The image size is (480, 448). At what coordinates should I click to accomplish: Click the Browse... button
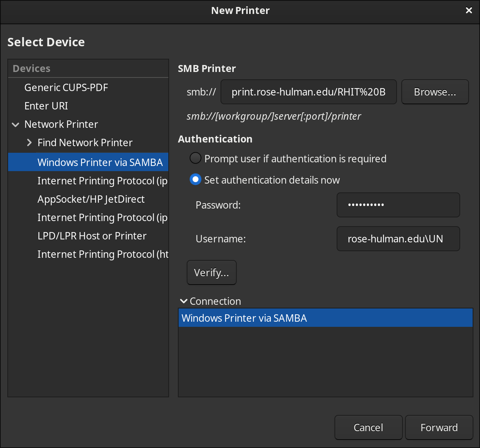tap(435, 92)
